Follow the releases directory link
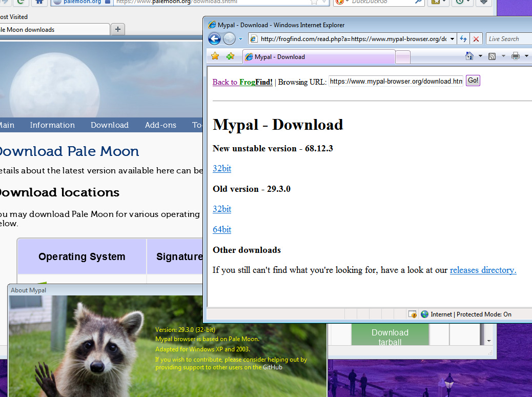 483,270
